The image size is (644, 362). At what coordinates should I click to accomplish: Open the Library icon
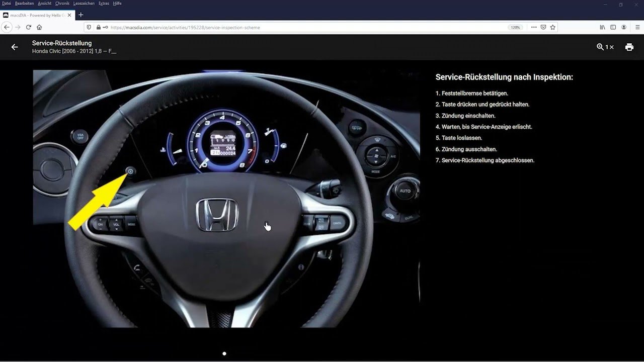point(602,27)
